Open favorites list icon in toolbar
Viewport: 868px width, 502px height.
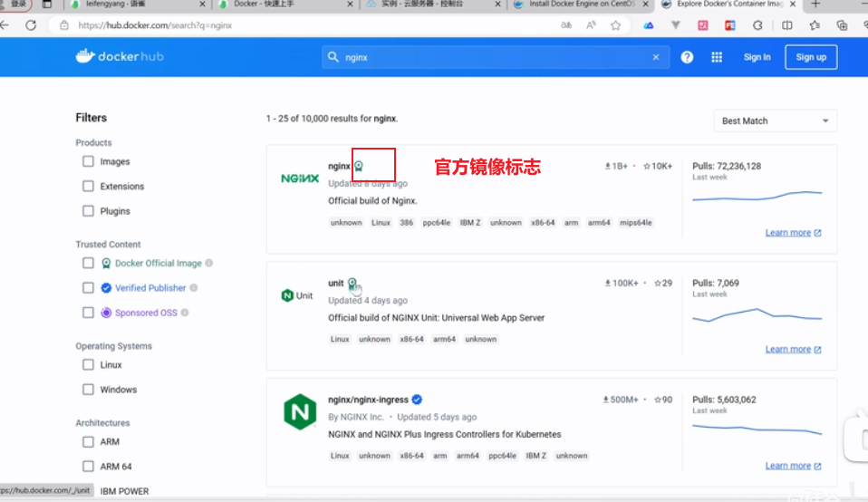[x=815, y=24]
